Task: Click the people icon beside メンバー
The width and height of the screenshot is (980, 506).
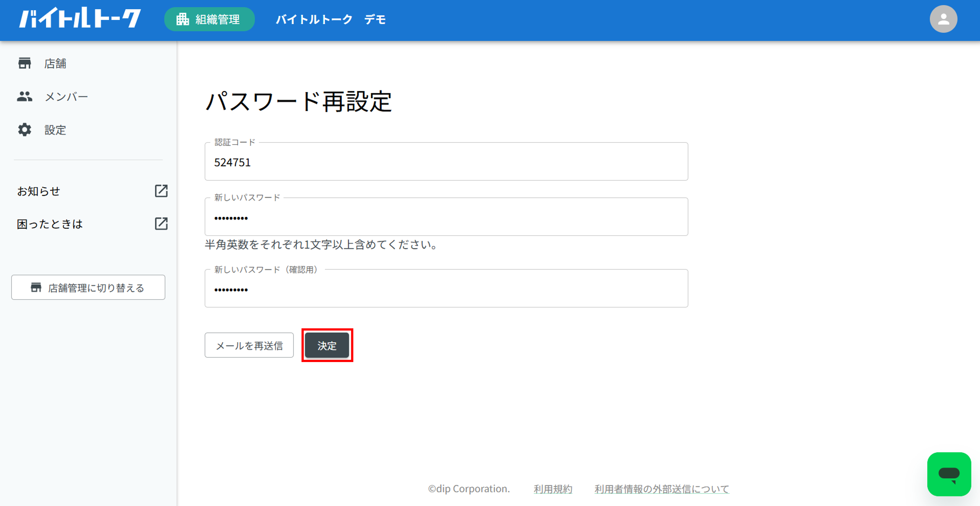Action: tap(25, 97)
